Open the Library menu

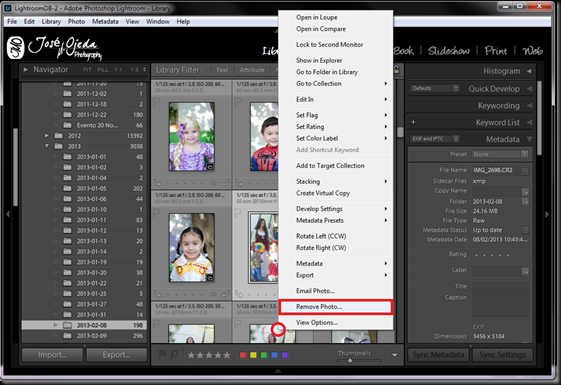51,21
